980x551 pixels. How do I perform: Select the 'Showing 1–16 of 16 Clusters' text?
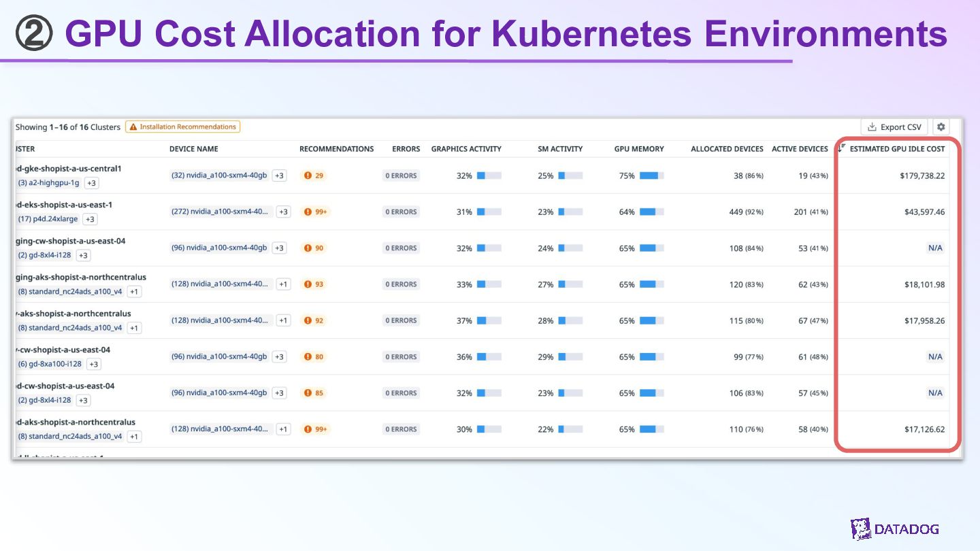[x=67, y=127]
